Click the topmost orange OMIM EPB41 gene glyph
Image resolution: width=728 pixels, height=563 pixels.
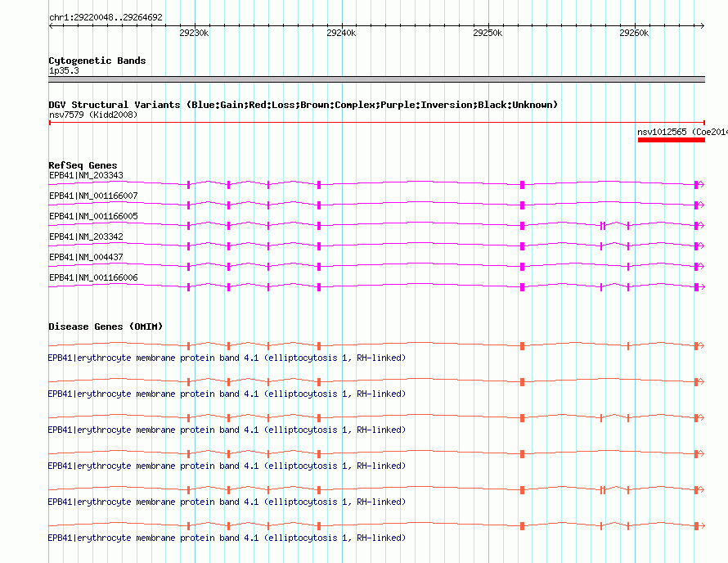(x=376, y=345)
